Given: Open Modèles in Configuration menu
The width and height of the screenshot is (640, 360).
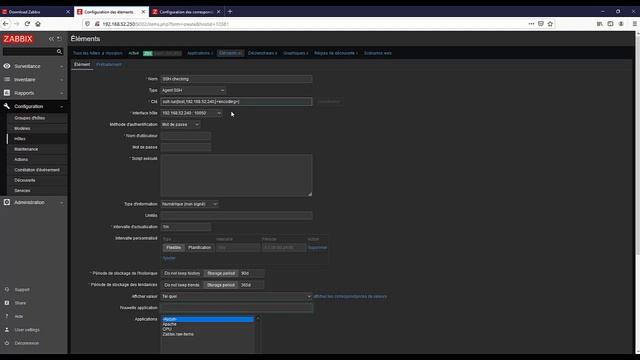Looking at the screenshot, I should coord(22,128).
